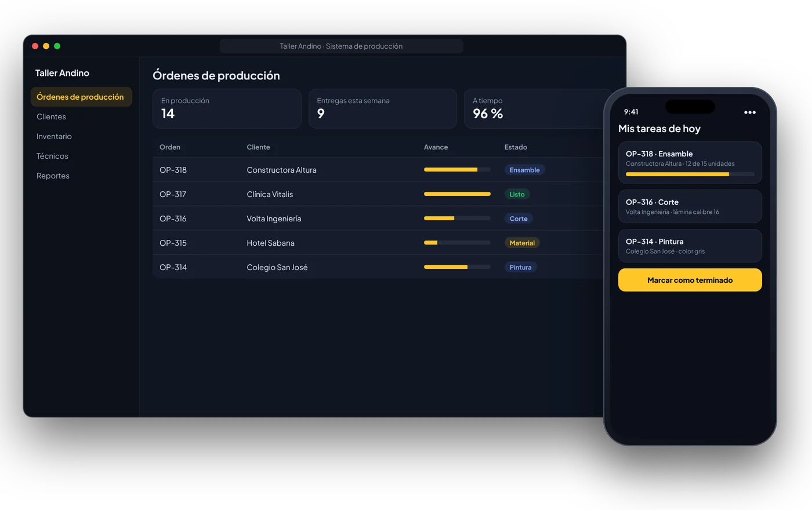Select order OP-315 in the table
The width and height of the screenshot is (812, 510).
[x=173, y=243]
